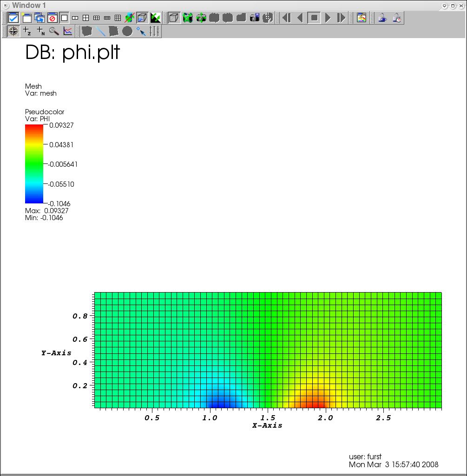Clone the current window

click(x=39, y=18)
